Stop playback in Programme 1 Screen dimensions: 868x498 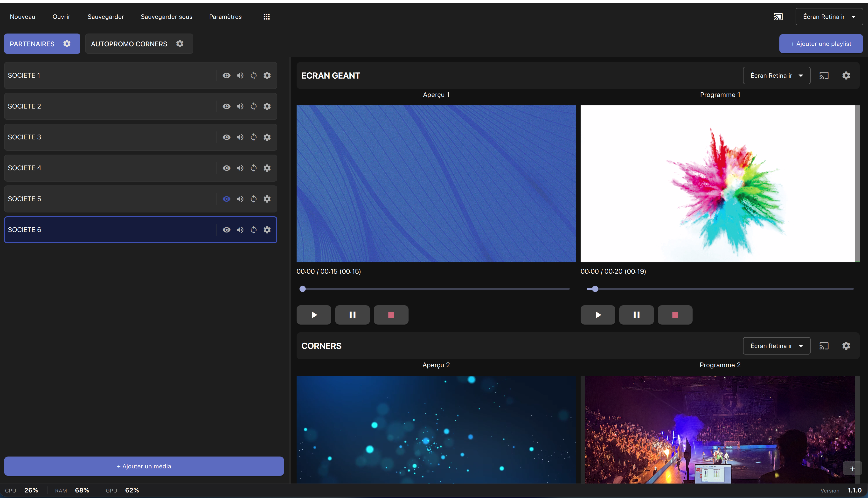[675, 315]
